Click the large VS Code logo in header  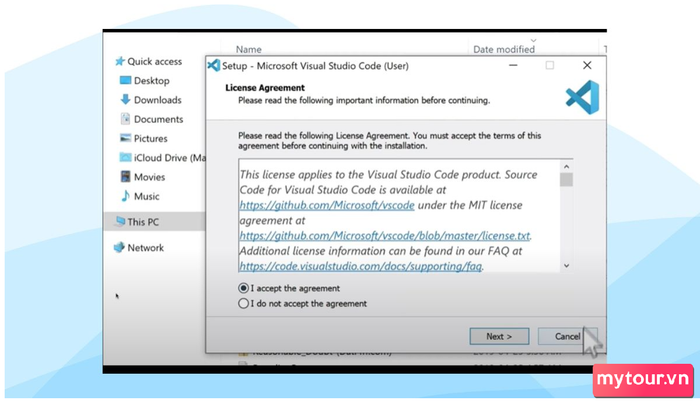coord(583,97)
